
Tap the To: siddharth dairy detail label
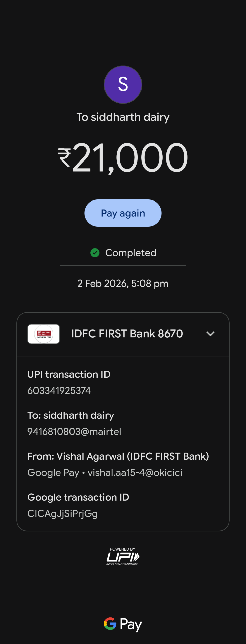tap(71, 415)
